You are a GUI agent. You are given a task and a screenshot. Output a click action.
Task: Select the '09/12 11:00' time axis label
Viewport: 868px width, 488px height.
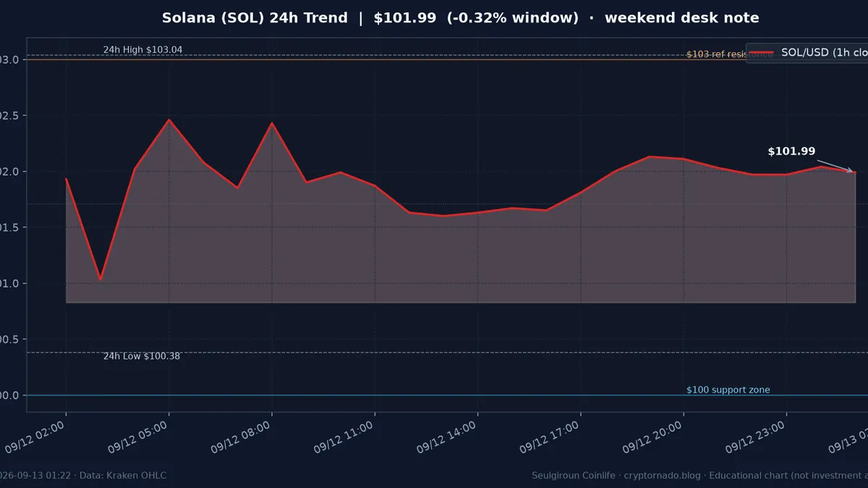344,437
